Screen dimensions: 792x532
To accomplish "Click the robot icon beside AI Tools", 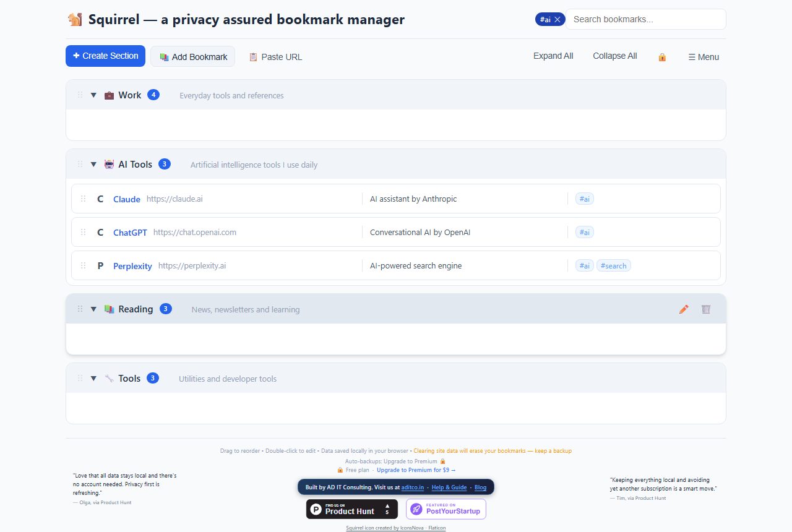I will click(109, 165).
